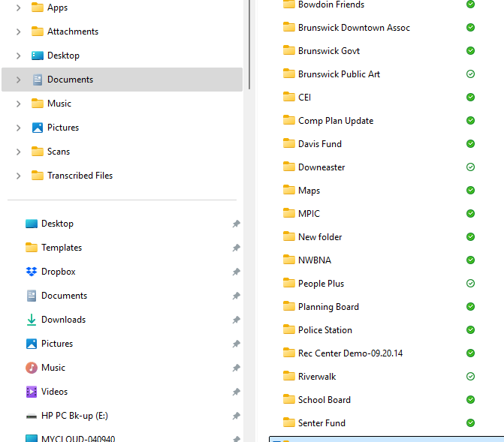Select the Davis Fund folder
Viewport: 504px width, 442px height.
(x=320, y=144)
